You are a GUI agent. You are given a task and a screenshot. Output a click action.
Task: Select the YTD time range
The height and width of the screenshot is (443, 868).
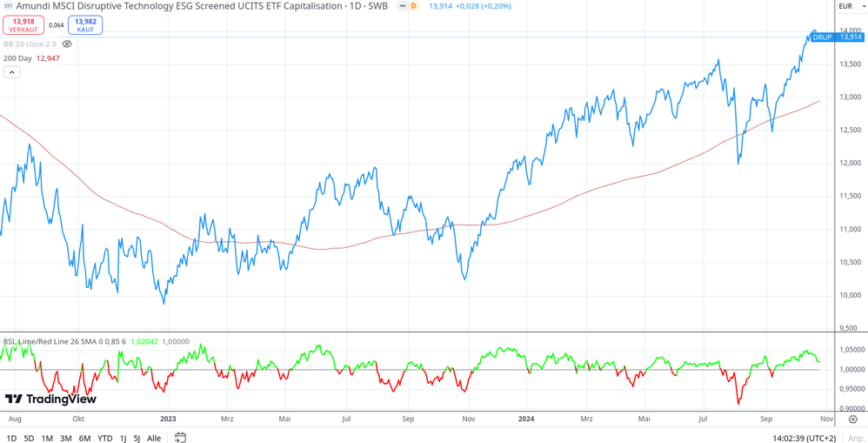105,438
